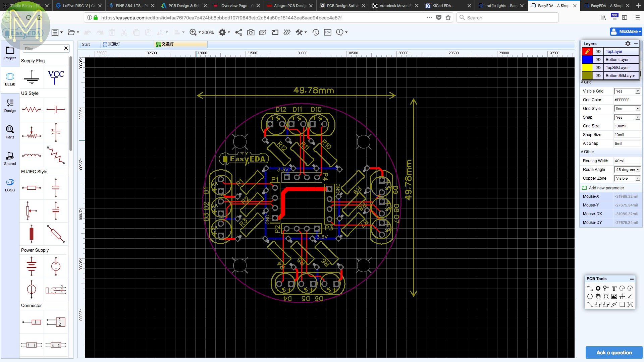This screenshot has width=644, height=362.
Task: Open the Copper Zone dropdown
Action: 627,178
